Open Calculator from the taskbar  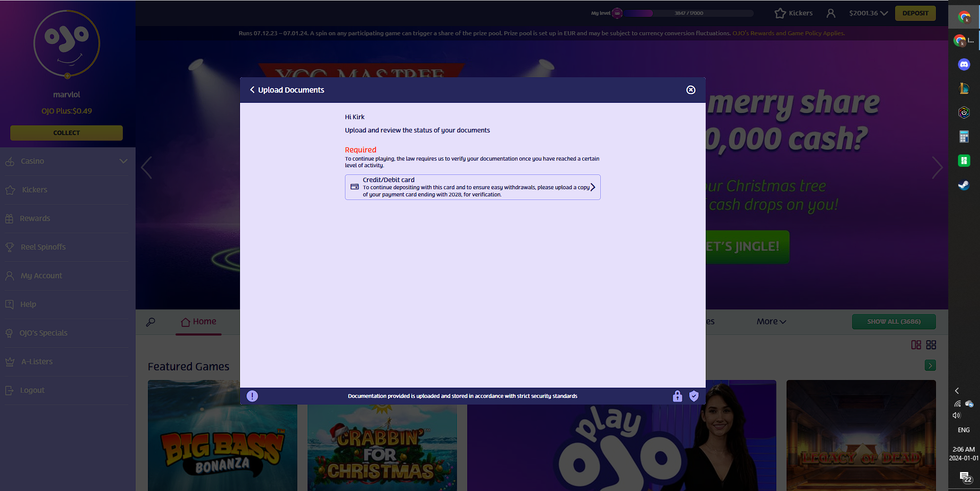(x=964, y=137)
